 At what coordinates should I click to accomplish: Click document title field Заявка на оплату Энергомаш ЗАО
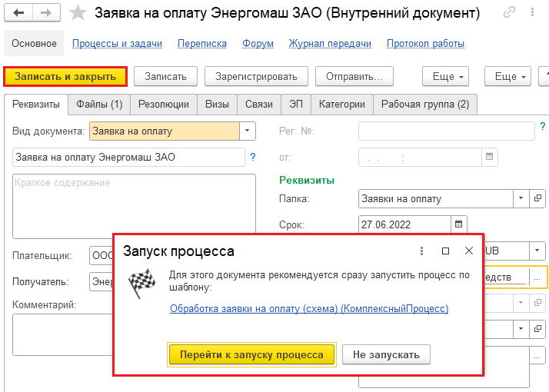128,157
